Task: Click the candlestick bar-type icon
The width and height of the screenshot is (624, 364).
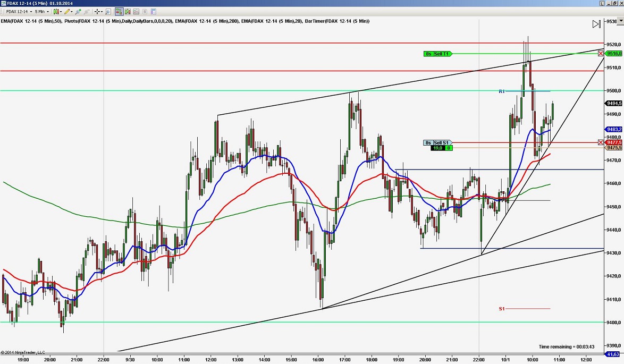Action: [56, 11]
